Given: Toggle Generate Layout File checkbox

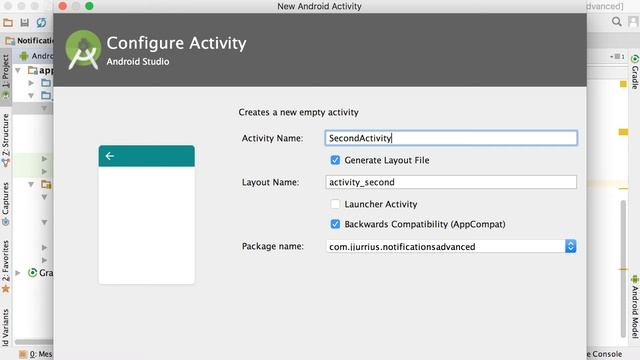Looking at the screenshot, I should click(335, 160).
